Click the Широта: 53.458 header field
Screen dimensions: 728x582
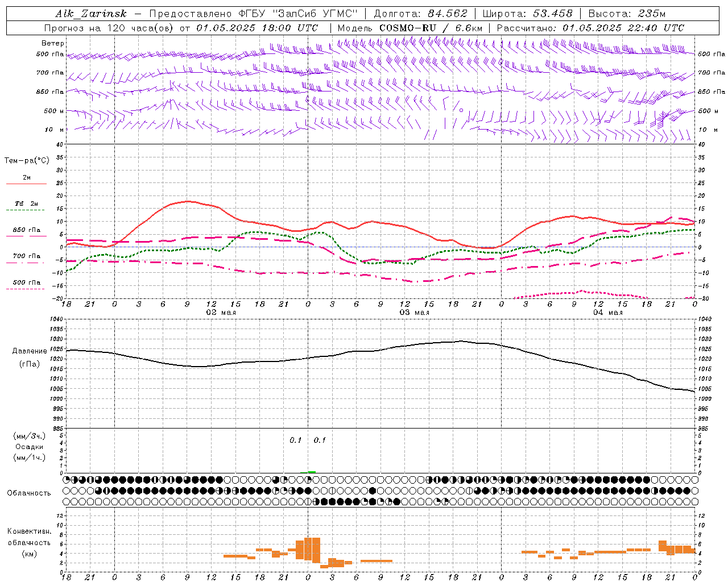coord(527,14)
